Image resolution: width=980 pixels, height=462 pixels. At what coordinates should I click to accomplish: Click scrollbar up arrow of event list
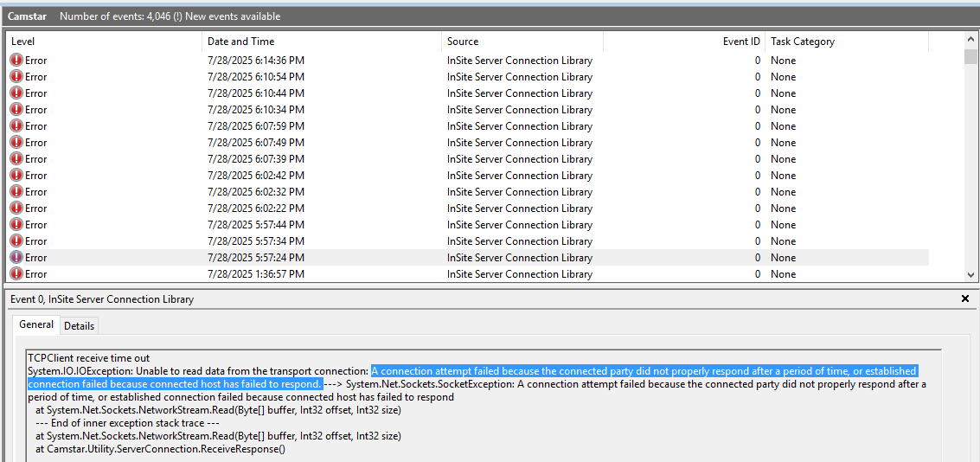point(970,40)
